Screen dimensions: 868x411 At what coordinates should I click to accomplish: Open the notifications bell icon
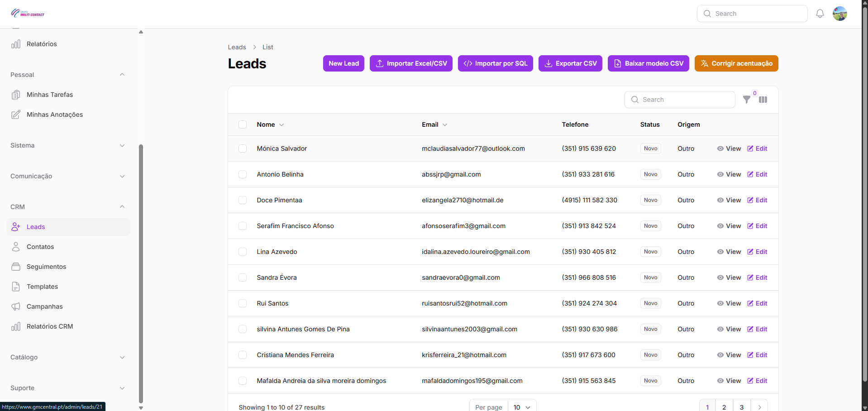point(820,14)
